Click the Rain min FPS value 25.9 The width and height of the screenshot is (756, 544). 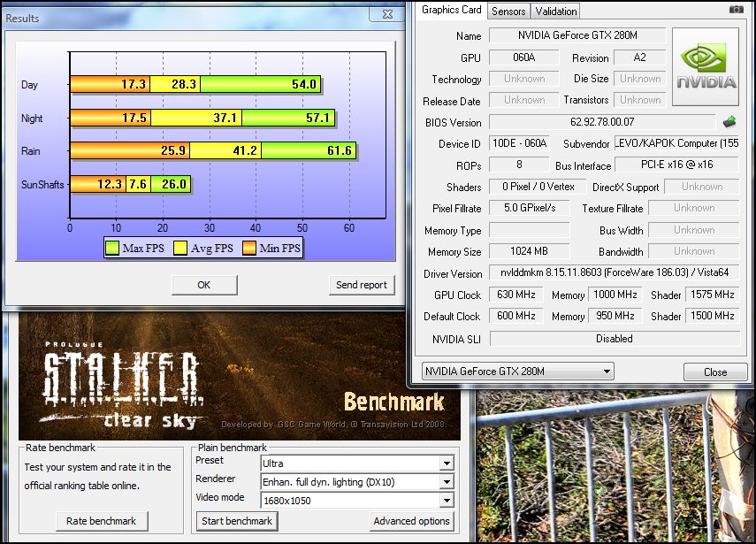(173, 150)
